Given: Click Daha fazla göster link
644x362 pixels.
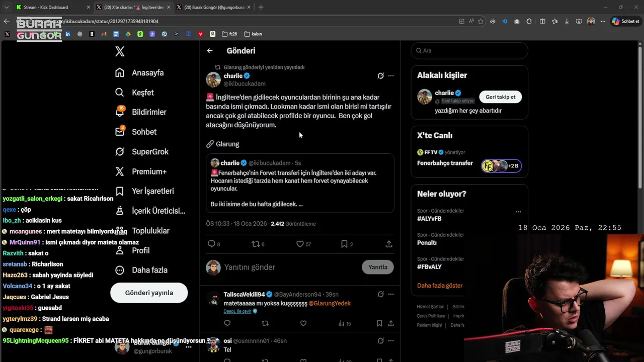Looking at the screenshot, I should click(x=440, y=285).
